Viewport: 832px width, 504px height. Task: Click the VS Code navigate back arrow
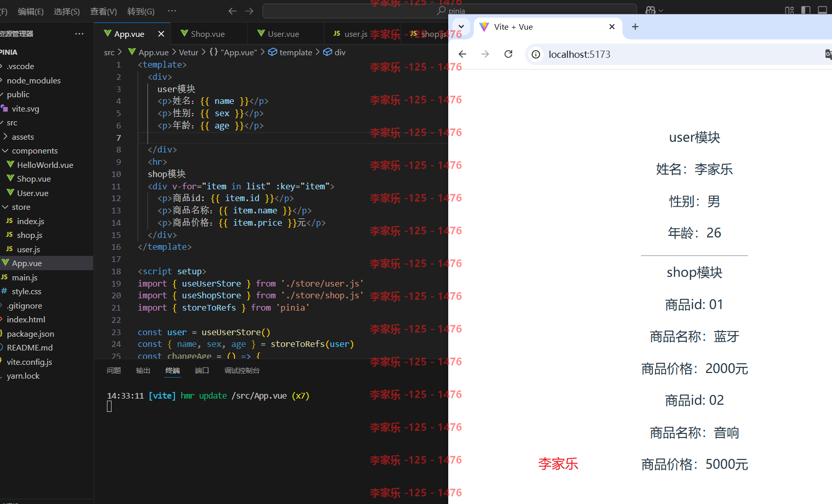point(232,11)
